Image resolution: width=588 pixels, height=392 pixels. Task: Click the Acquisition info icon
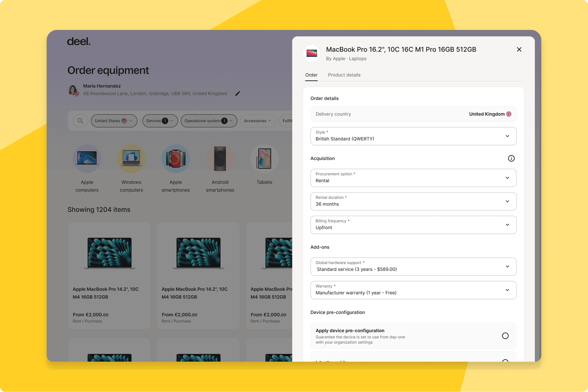(511, 158)
